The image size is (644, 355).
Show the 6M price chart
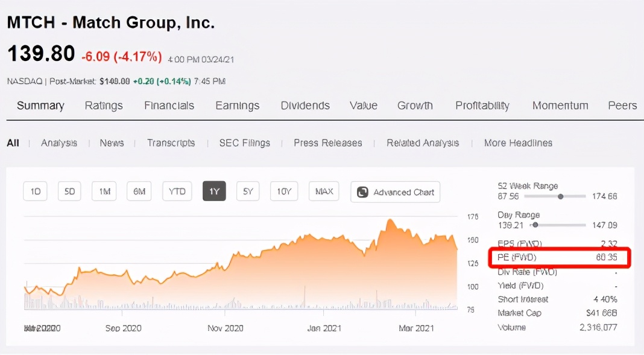(x=139, y=191)
